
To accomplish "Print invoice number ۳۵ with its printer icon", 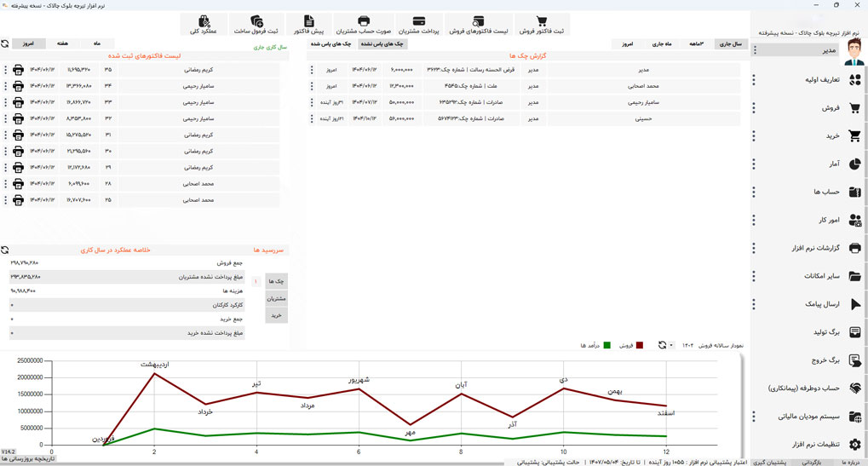I will click(18, 70).
